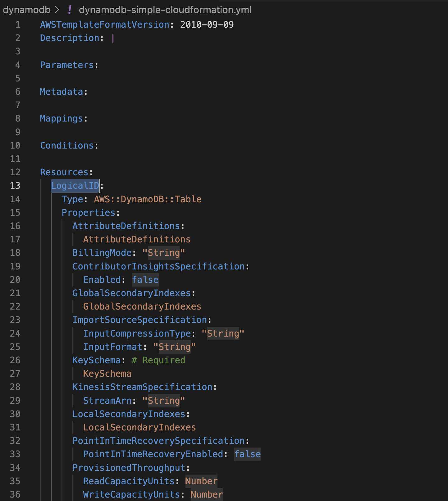
Task: Click the AWS::DynamoDB::Table type value
Action: (148, 199)
